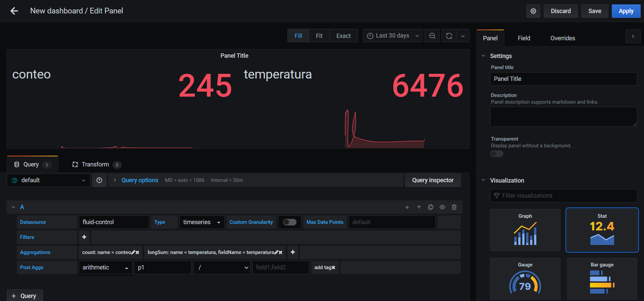644x301 pixels.
Task: Move query A down
Action: (407, 207)
